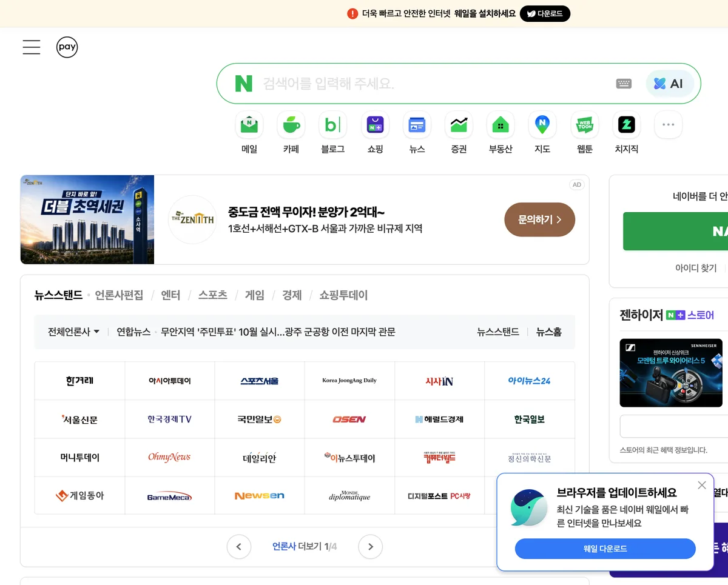
Task: Open 블로그 shortcut icon
Action: 333,125
